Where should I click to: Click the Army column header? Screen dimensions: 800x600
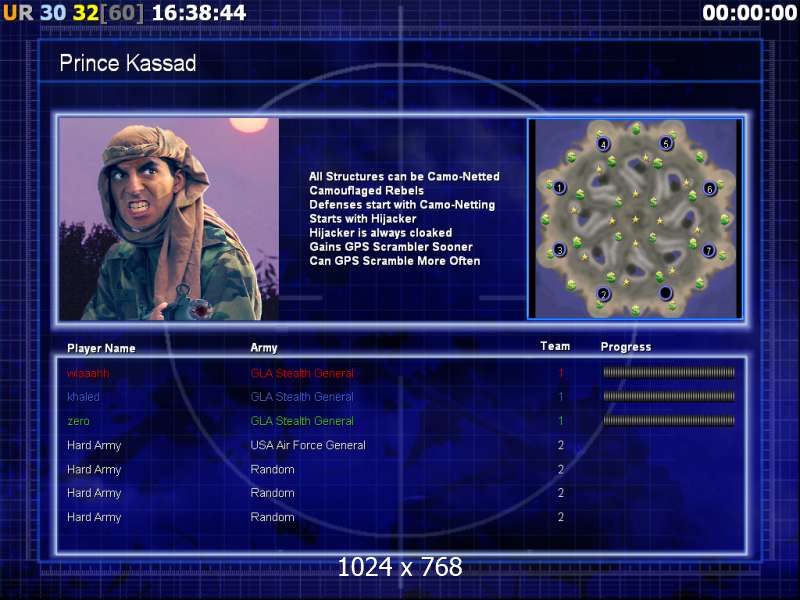[x=264, y=348]
